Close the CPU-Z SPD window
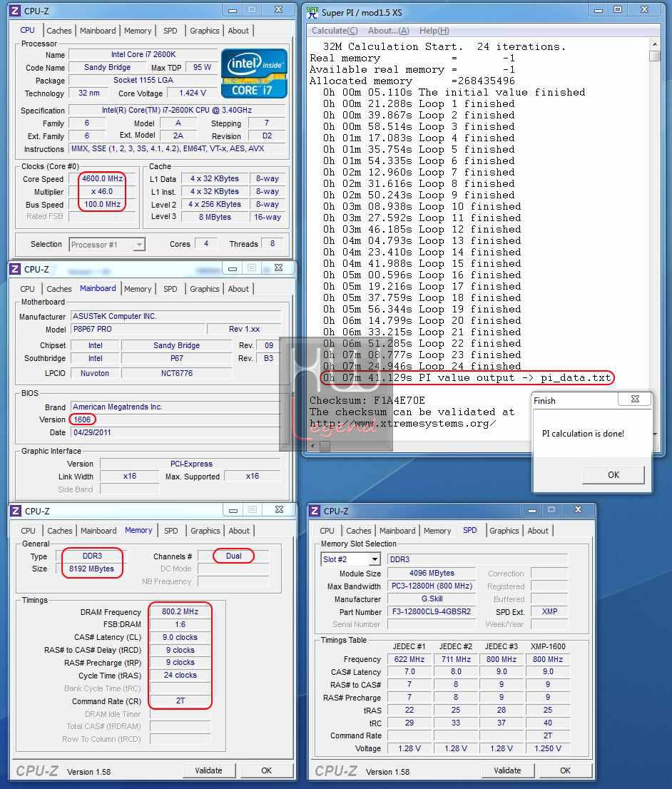 tap(578, 510)
